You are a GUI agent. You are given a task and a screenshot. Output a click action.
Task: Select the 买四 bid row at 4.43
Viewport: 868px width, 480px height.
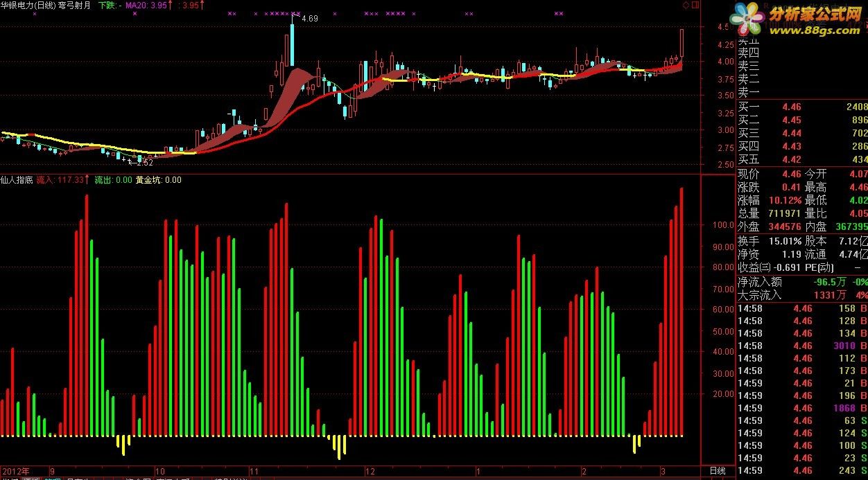(801, 146)
